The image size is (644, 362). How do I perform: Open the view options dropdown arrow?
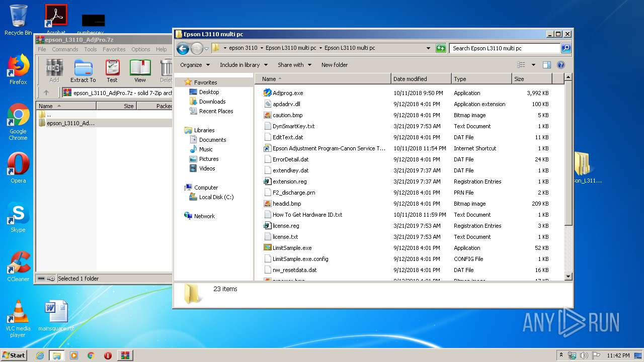click(x=533, y=65)
